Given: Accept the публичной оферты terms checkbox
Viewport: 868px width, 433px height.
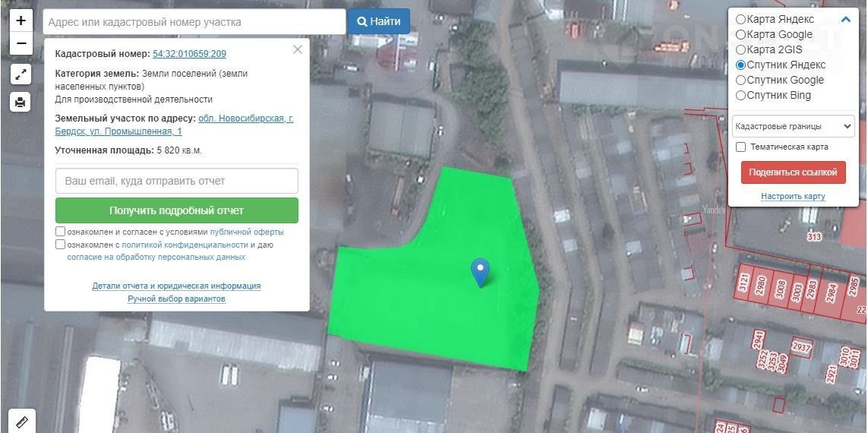Looking at the screenshot, I should click(60, 232).
